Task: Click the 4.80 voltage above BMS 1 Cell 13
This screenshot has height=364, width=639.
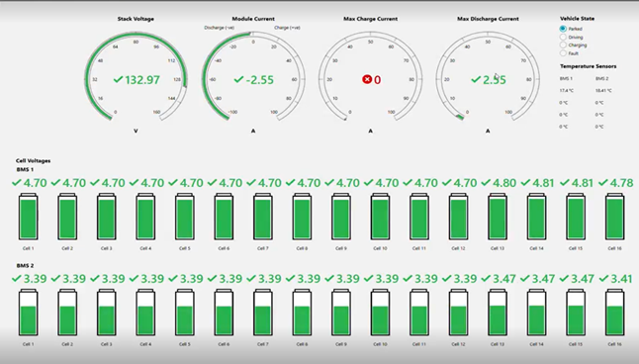Action: pyautogui.click(x=504, y=183)
